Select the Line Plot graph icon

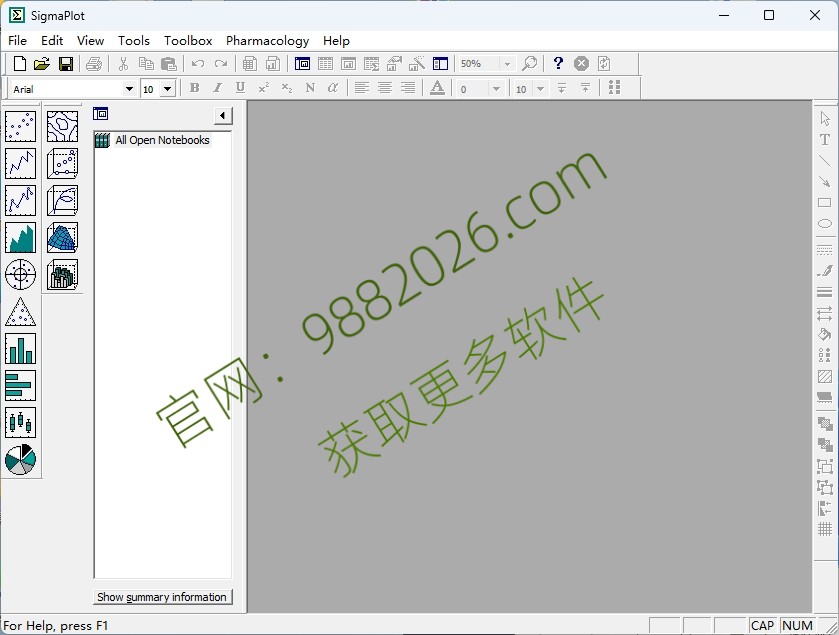20,163
